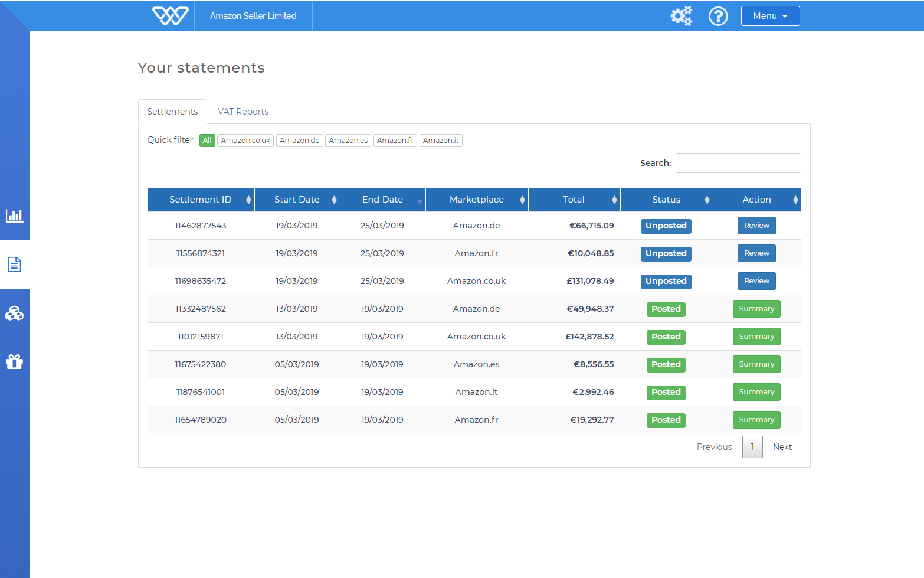This screenshot has width=924, height=578.
Task: Click Posted status for €8,556.55 row
Action: tap(666, 365)
